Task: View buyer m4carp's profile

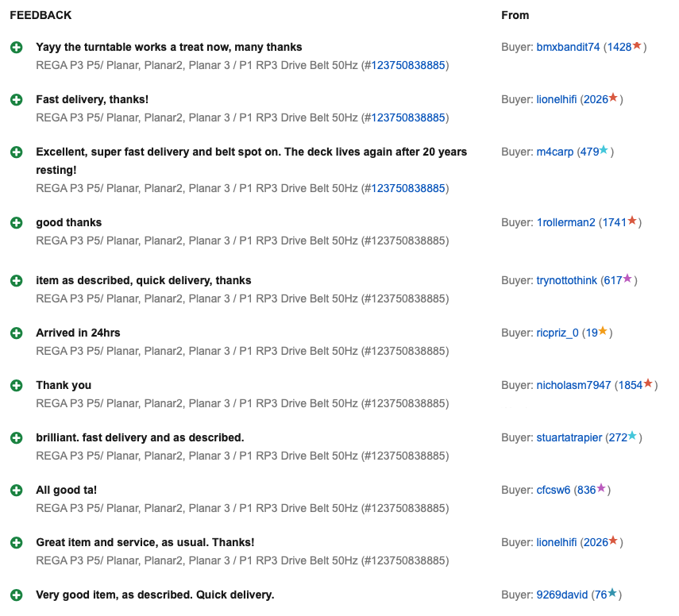Action: coord(554,152)
